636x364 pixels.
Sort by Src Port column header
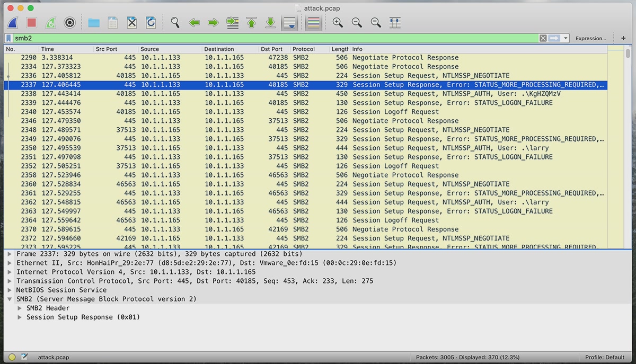[x=116, y=49]
